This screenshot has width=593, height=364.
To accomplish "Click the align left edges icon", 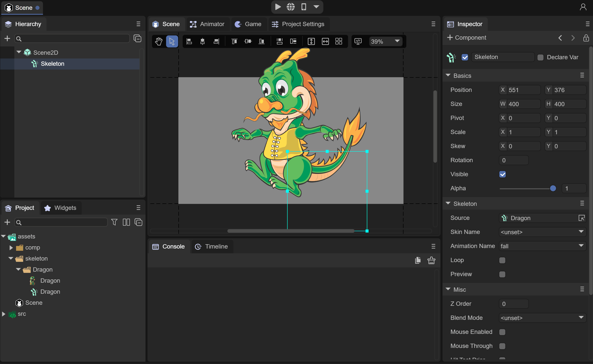I will click(189, 41).
